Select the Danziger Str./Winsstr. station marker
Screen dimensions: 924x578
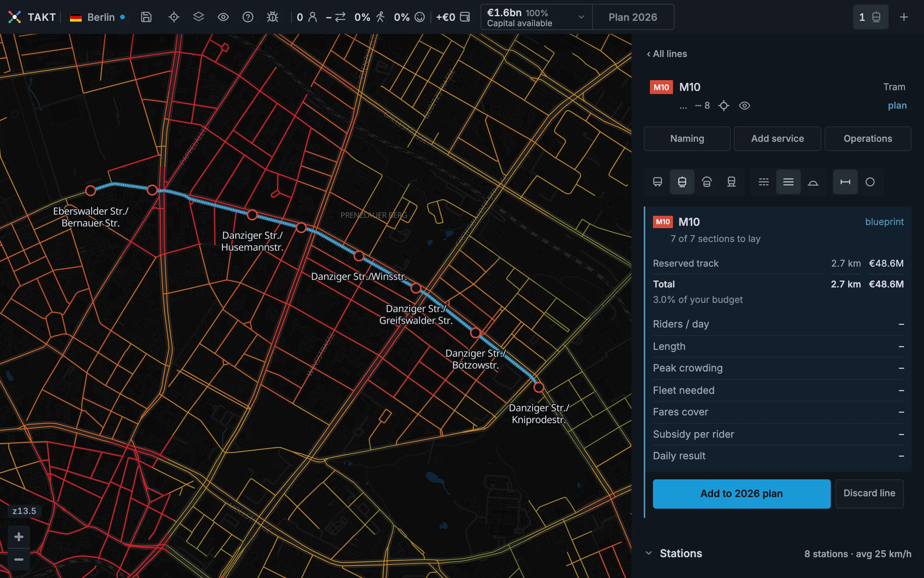pyautogui.click(x=359, y=256)
